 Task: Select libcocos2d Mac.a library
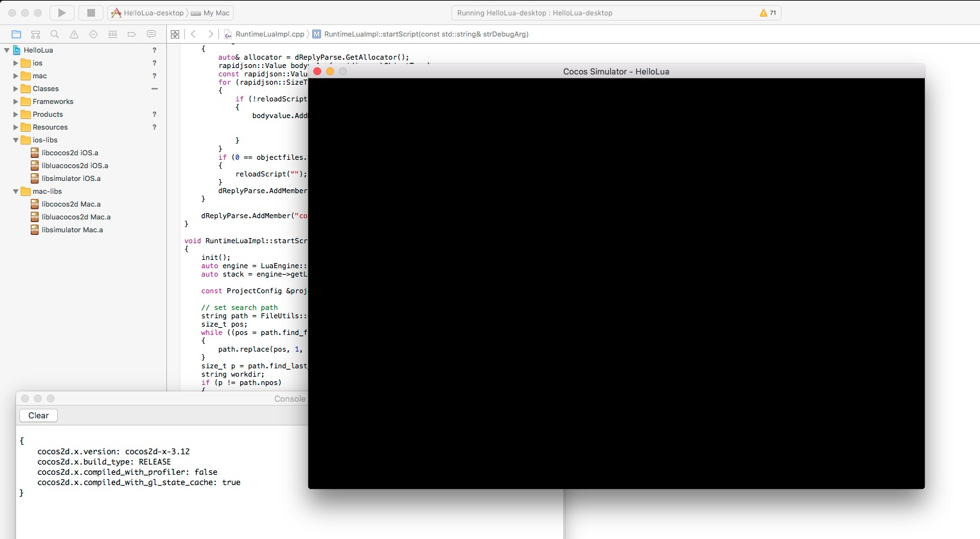[x=71, y=204]
